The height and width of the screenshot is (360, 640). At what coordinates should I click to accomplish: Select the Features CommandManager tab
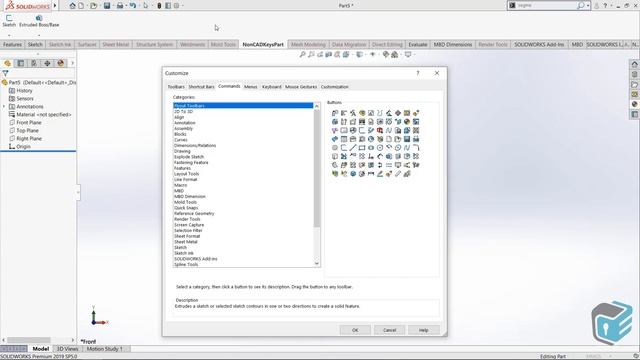click(x=12, y=44)
